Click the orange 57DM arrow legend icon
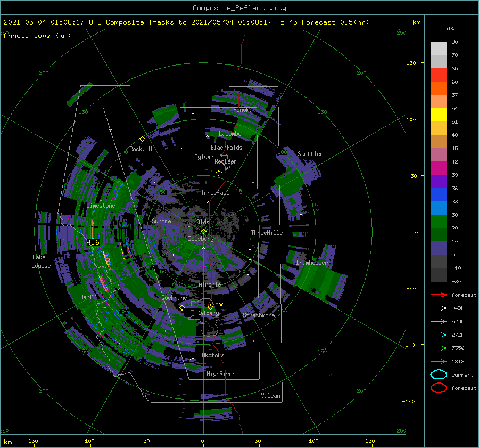479x448 pixels. click(439, 321)
